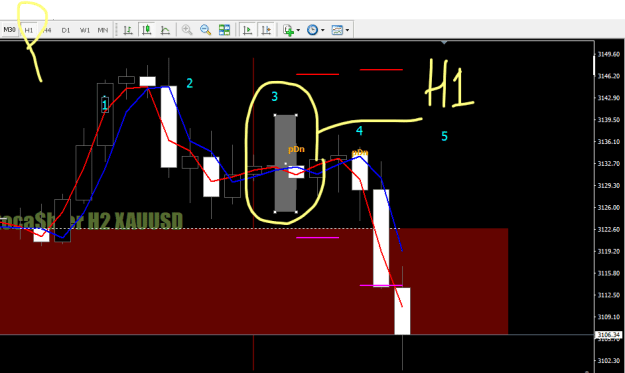Select the grey rectangle object on chart
Image resolution: width=625 pixels, height=373 pixels.
285,163
